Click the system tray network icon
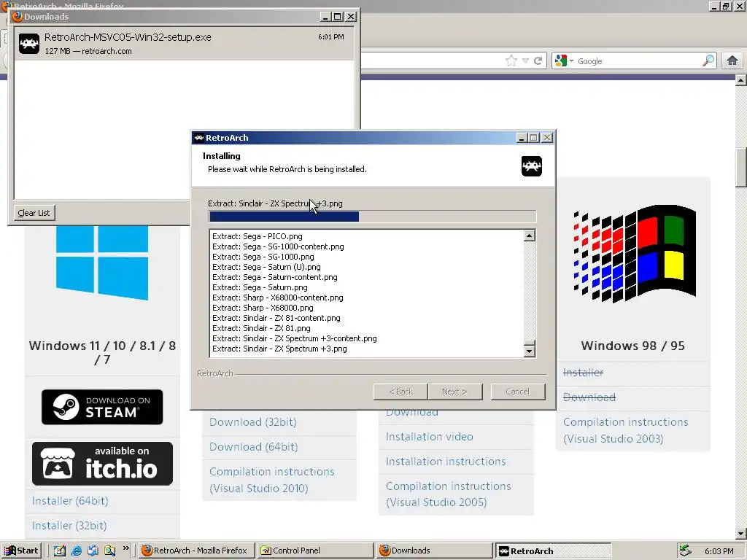747x560 pixels. point(685,551)
